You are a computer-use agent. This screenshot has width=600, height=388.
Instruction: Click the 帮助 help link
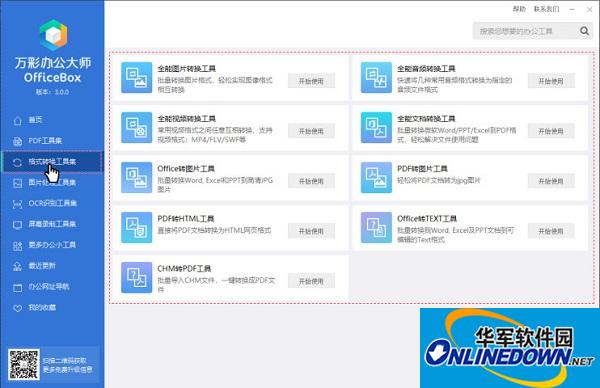click(519, 9)
